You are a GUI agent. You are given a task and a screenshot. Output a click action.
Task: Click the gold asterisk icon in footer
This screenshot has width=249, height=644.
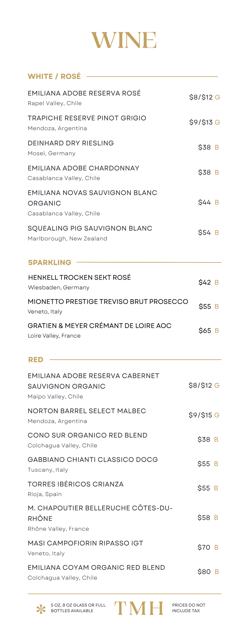pyautogui.click(x=41, y=609)
